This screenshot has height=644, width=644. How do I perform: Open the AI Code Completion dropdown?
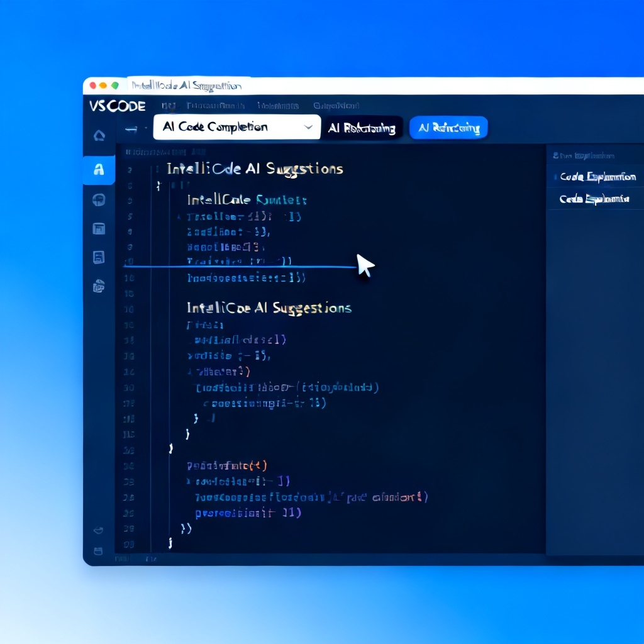point(236,127)
